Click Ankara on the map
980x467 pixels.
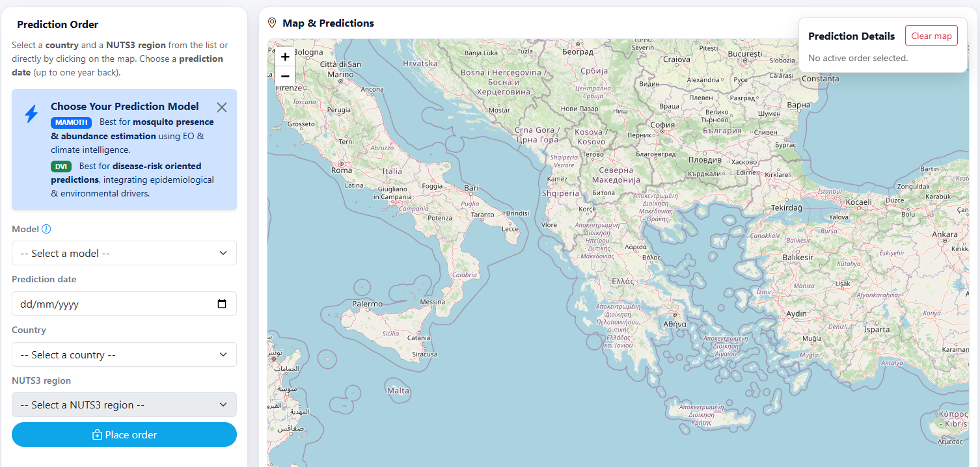click(x=944, y=234)
